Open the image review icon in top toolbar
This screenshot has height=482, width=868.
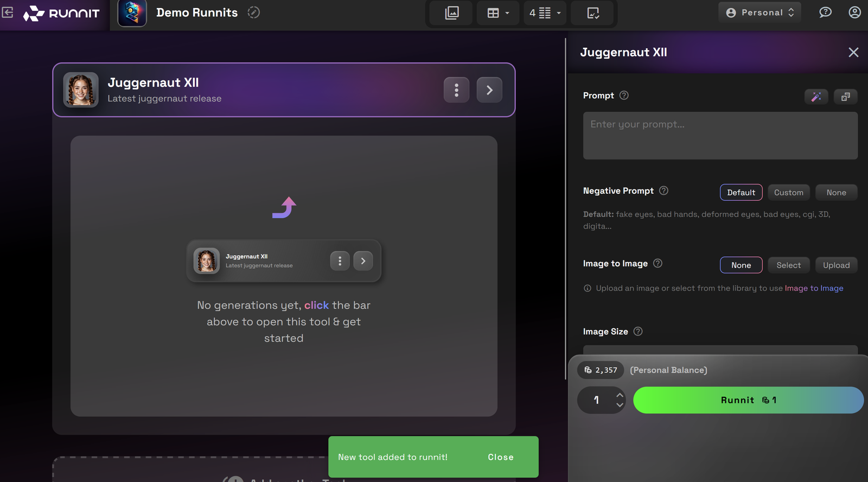coord(593,13)
